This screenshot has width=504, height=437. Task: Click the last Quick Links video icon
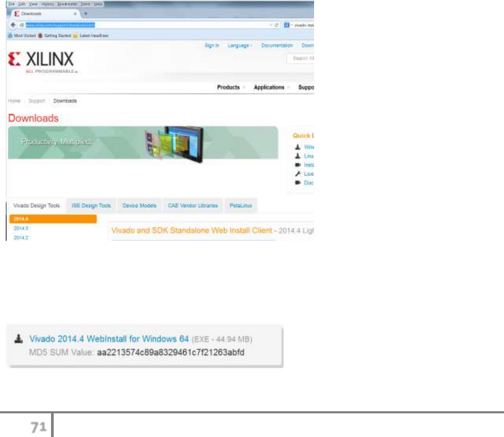pos(298,182)
